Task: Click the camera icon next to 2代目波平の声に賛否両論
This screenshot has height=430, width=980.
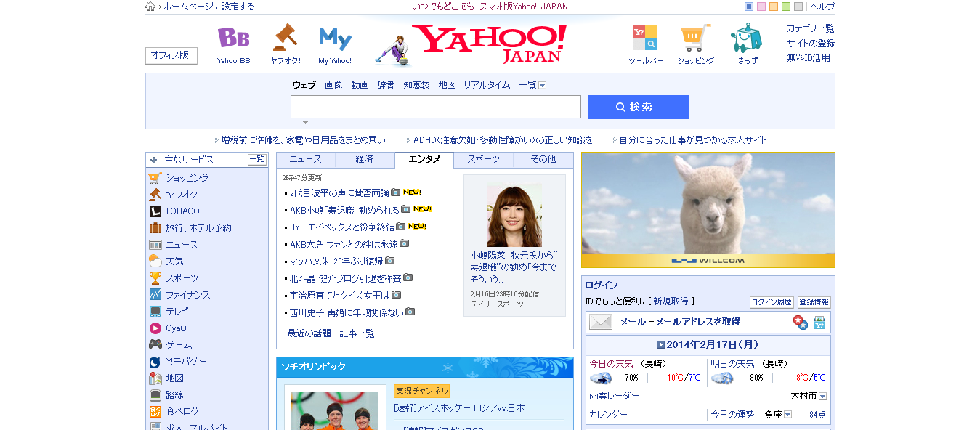Action: 396,192
